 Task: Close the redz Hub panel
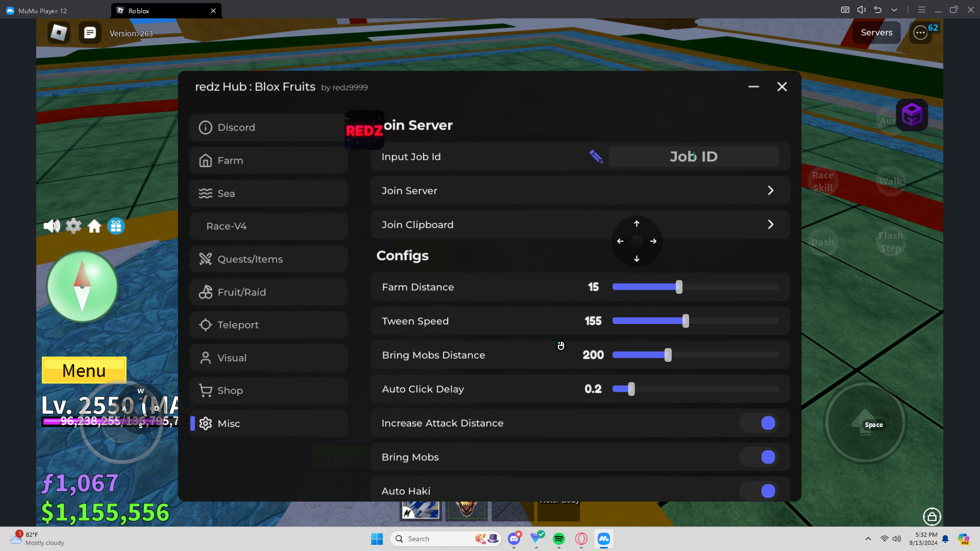tap(782, 87)
